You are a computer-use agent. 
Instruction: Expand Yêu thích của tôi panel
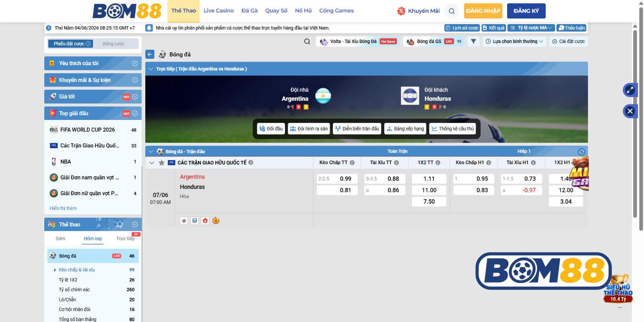[x=93, y=63]
